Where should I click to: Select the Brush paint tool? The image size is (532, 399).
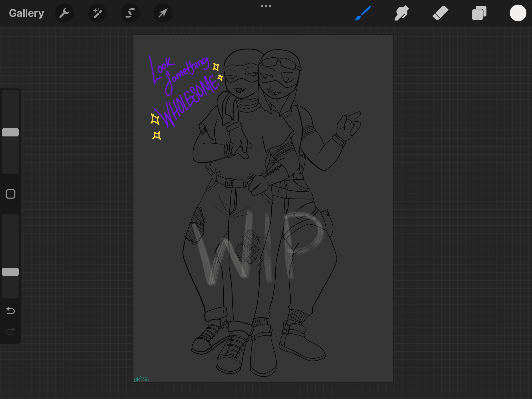pos(363,13)
